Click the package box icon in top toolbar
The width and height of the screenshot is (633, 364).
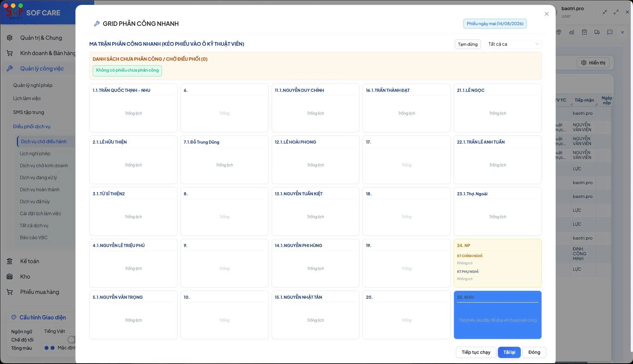pyautogui.click(x=559, y=32)
